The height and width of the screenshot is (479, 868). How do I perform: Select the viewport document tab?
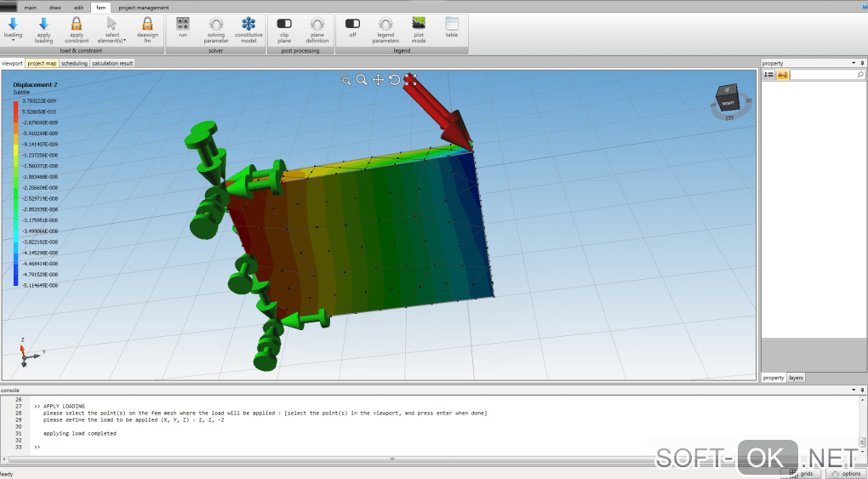tap(12, 63)
